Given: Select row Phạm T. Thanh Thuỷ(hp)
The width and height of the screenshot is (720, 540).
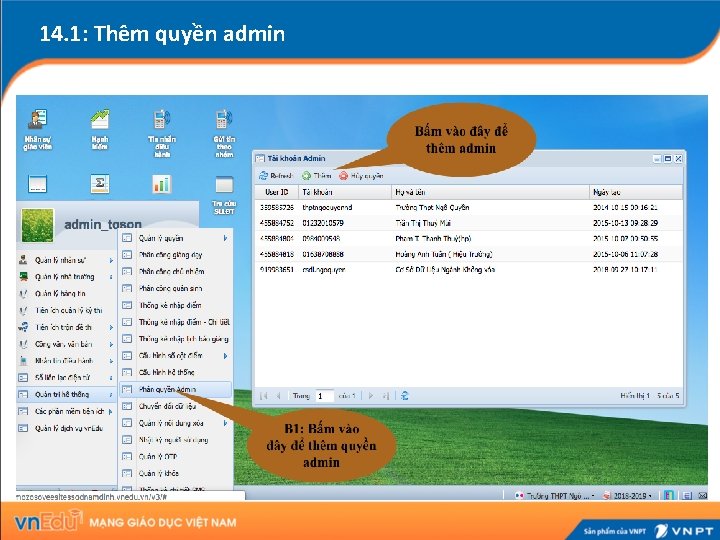Looking at the screenshot, I should [x=468, y=239].
